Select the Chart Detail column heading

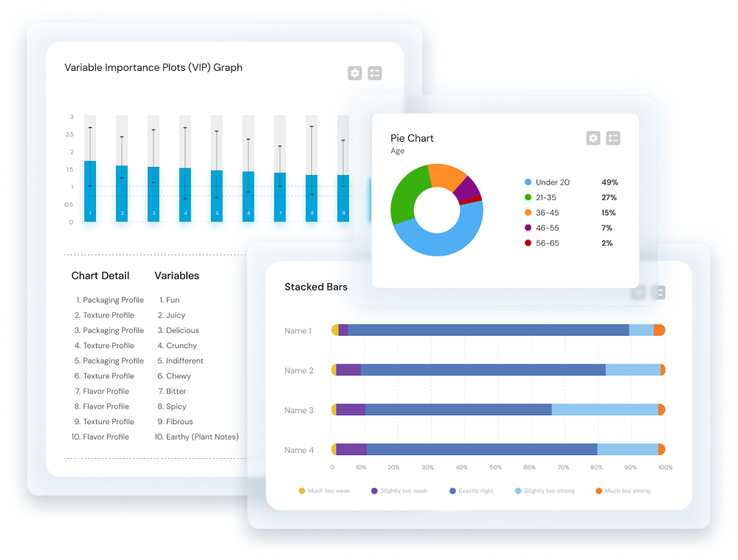point(100,276)
